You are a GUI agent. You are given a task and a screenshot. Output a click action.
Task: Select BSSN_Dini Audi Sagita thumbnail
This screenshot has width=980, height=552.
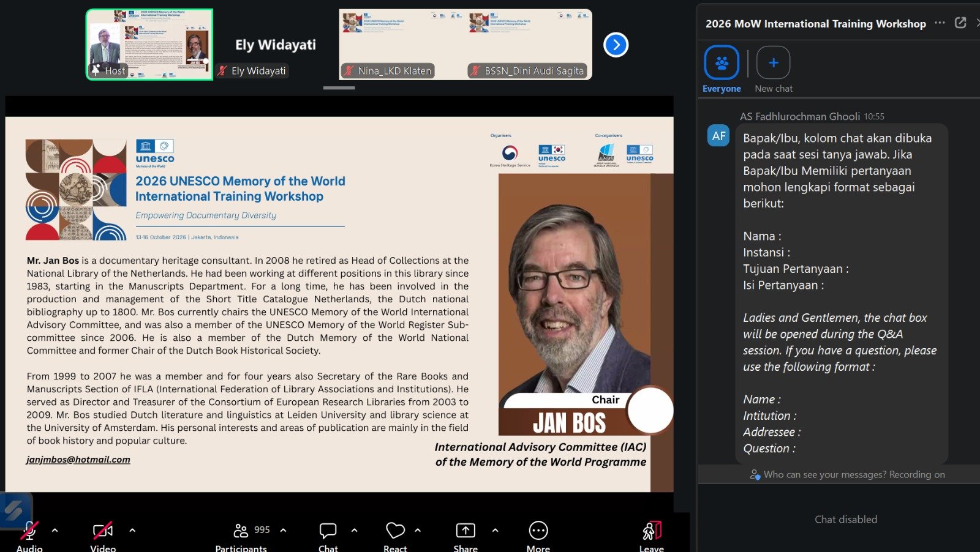coord(529,45)
